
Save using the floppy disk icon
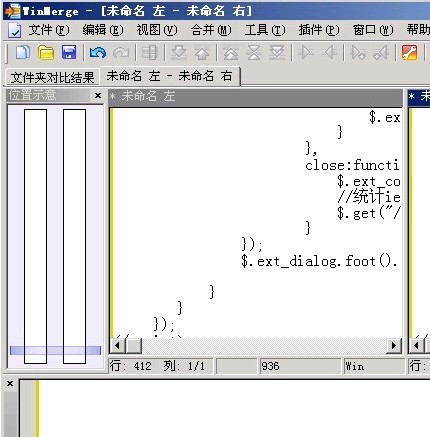click(x=69, y=53)
